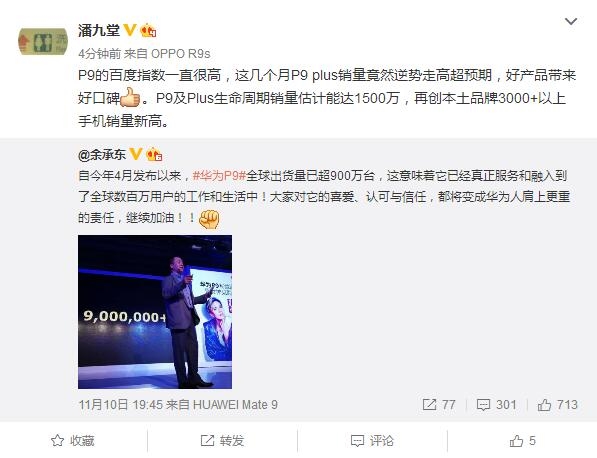Expand the post options chevron menu
Viewport: 597px width, 458px height.
coord(571,21)
